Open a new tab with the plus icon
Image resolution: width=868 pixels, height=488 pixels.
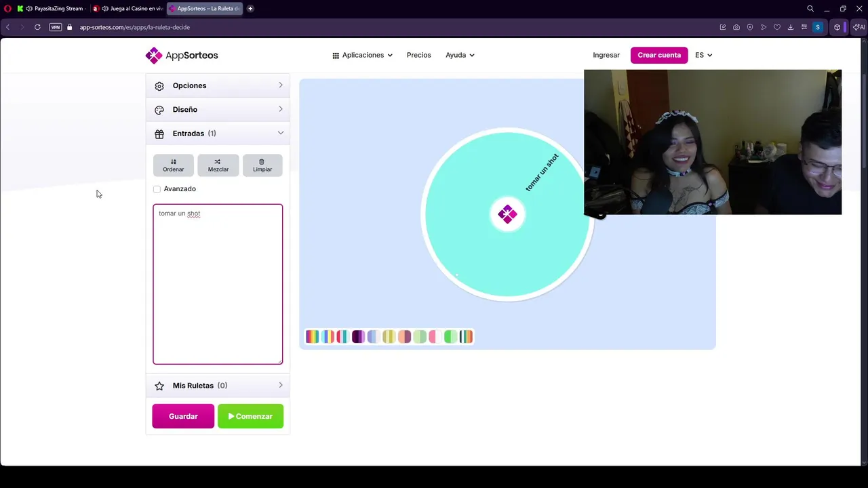click(x=250, y=9)
